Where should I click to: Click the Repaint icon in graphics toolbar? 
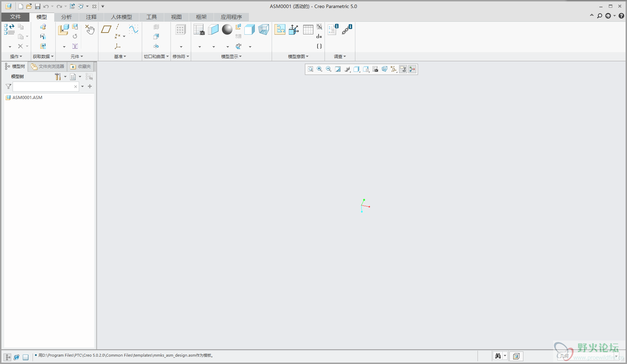(338, 69)
